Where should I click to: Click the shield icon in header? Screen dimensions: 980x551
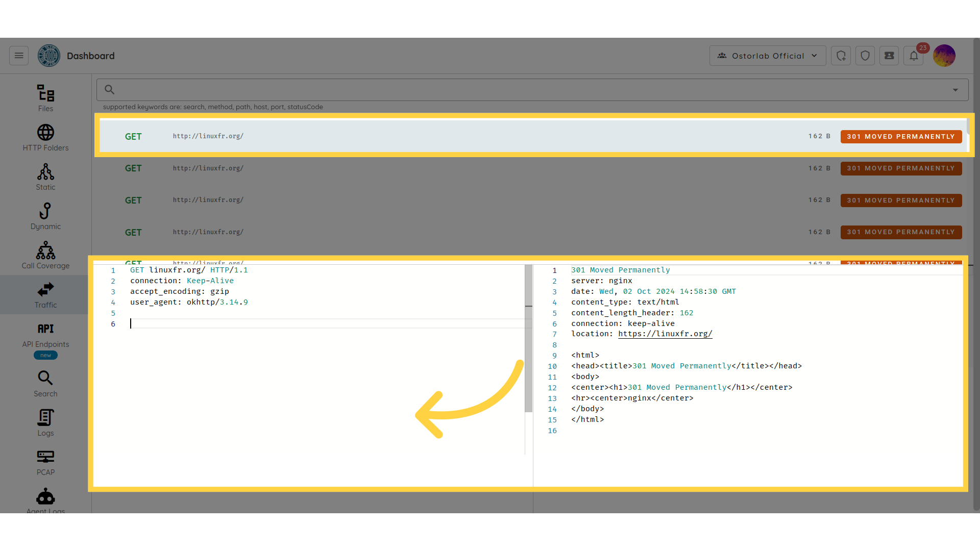(865, 56)
